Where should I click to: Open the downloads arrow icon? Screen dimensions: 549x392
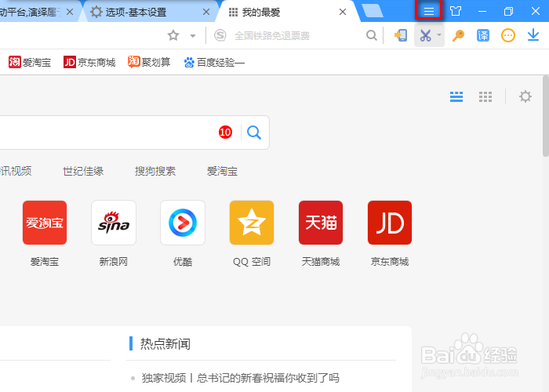coord(533,35)
